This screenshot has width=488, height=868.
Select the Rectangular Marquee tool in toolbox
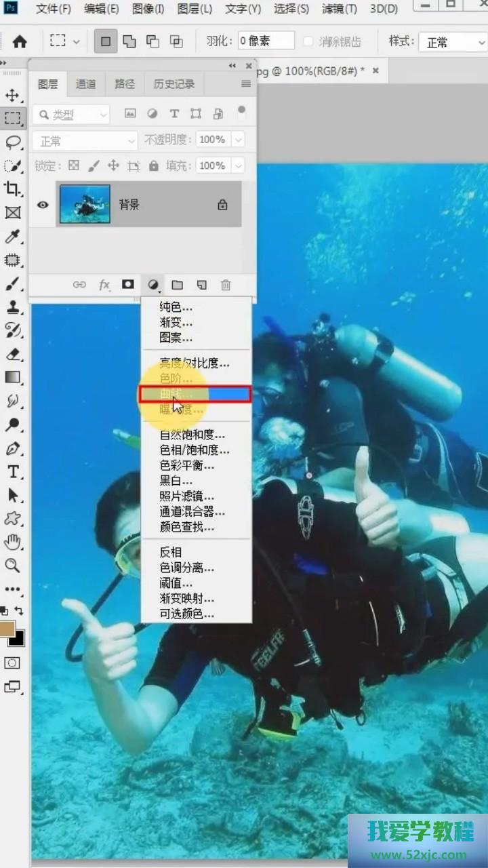click(x=12, y=118)
